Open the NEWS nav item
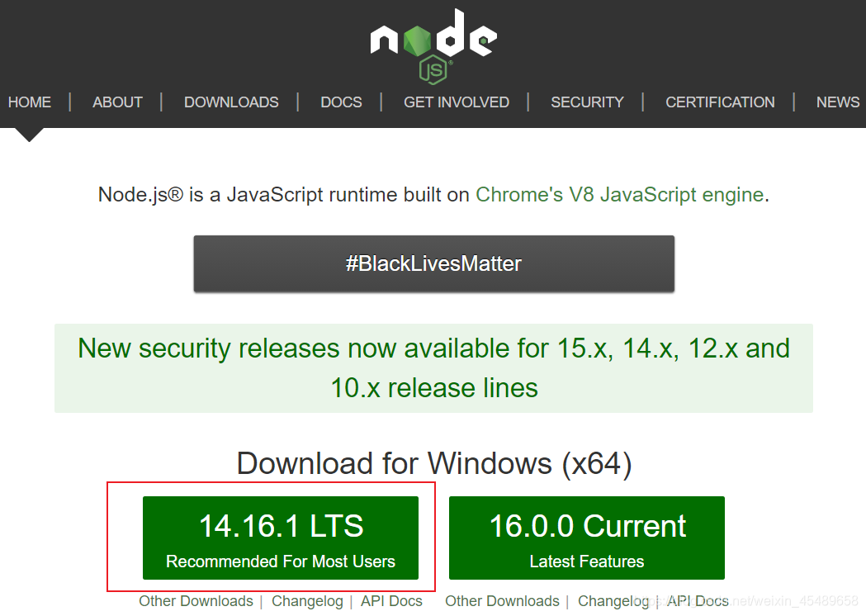 point(837,102)
